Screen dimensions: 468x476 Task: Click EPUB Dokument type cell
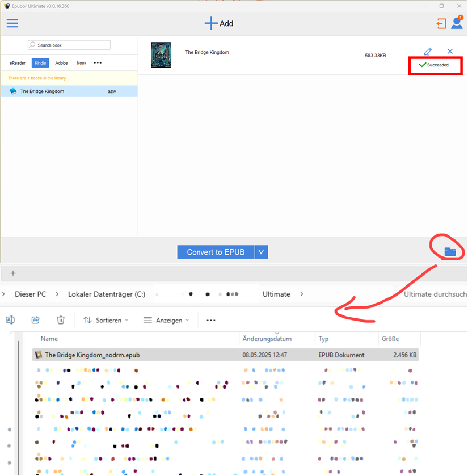click(x=341, y=355)
